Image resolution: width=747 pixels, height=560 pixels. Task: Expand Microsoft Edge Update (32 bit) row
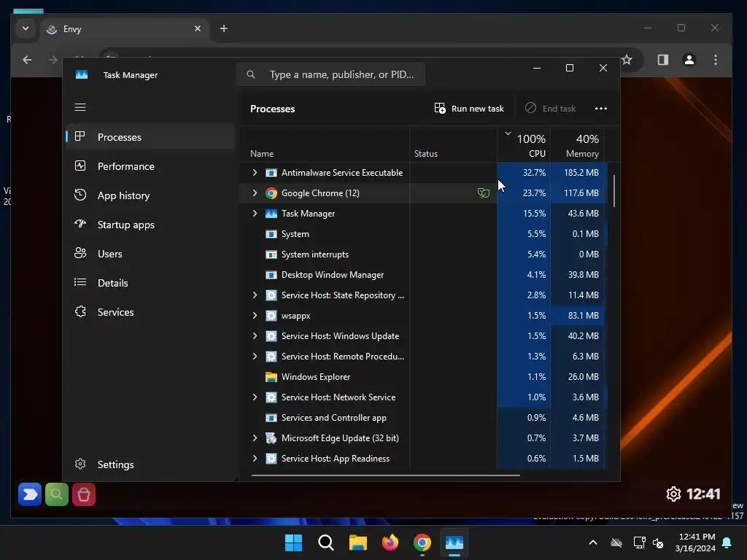click(x=255, y=438)
